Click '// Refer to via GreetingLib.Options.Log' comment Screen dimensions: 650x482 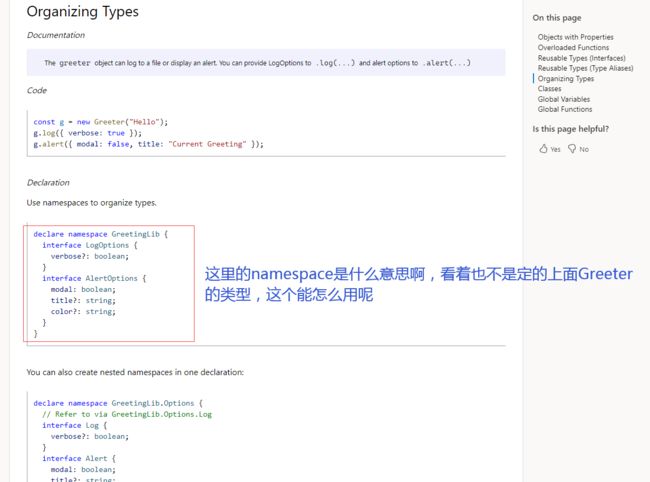tap(127, 414)
